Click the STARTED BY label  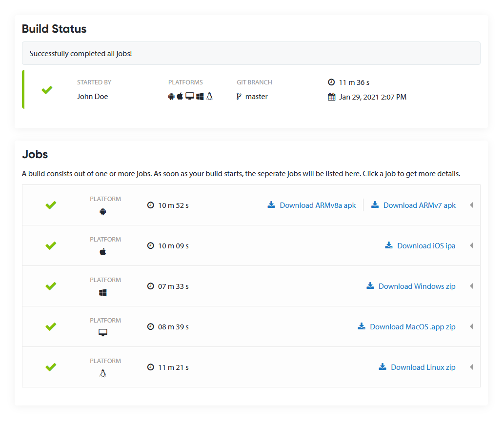[x=94, y=82]
